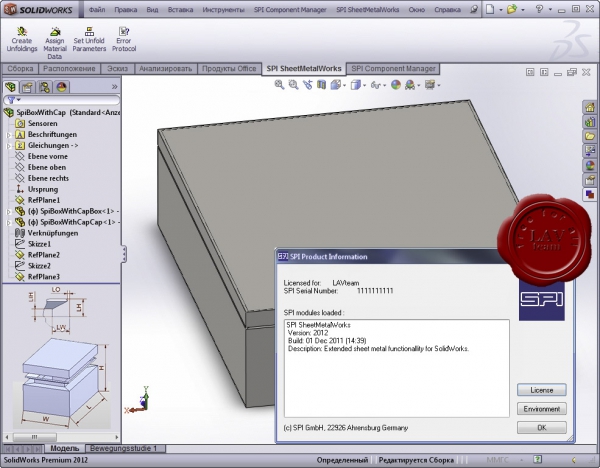Click the New document icon
Screen dimensions: 600x468
click(x=490, y=9)
